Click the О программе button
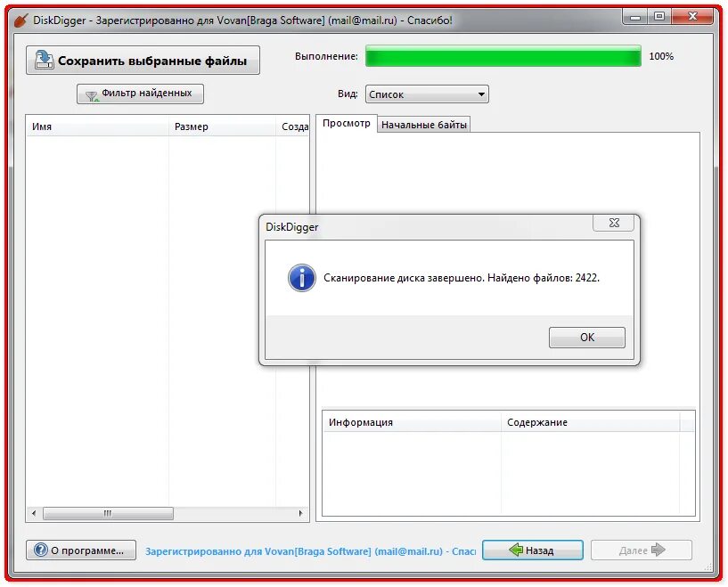This screenshot has height=587, width=728. click(81, 550)
